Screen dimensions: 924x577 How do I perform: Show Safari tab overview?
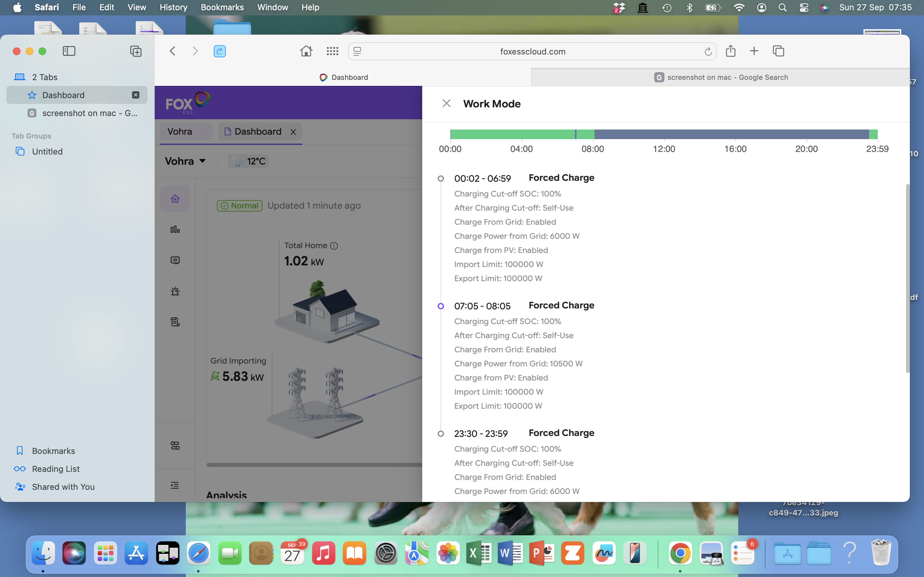(x=778, y=51)
